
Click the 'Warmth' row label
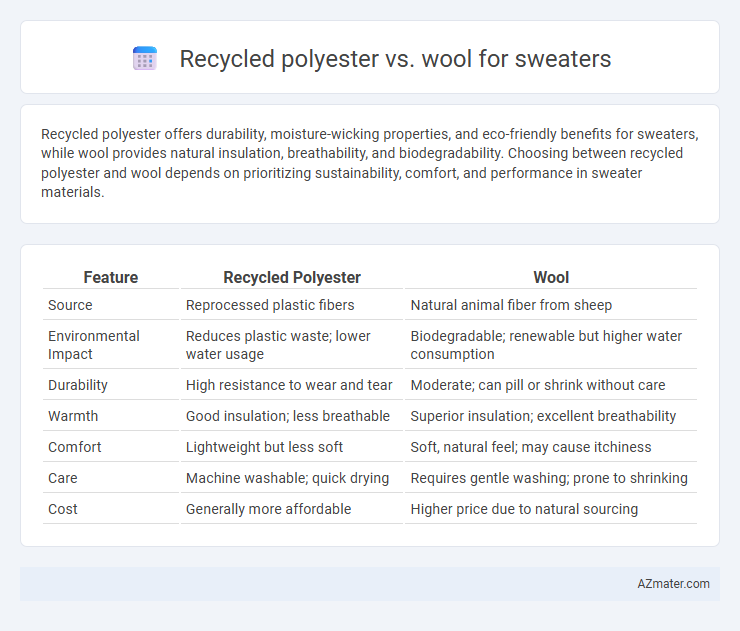point(73,416)
